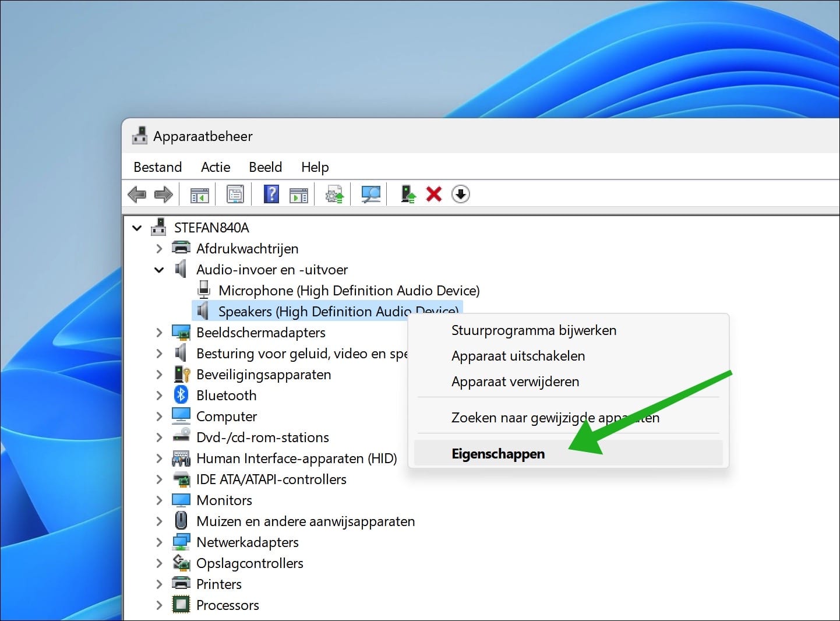Choose Eigenschappen from the context menu
The height and width of the screenshot is (621, 840).
498,453
